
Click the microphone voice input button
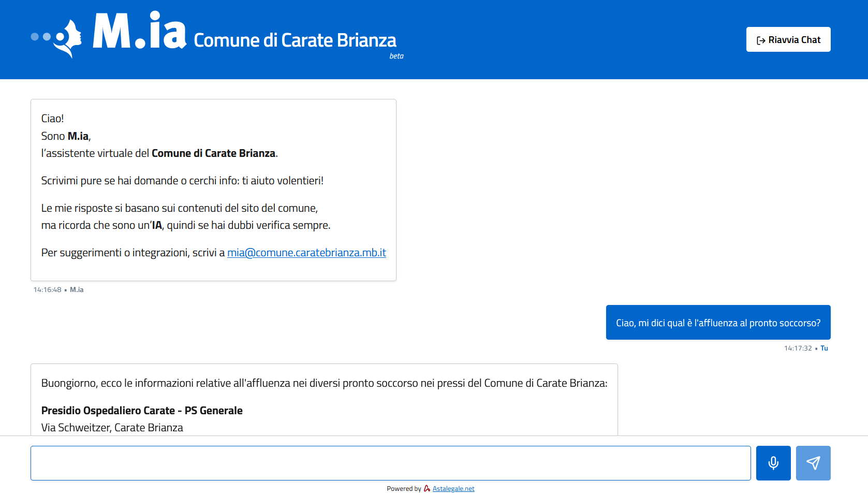pos(773,463)
